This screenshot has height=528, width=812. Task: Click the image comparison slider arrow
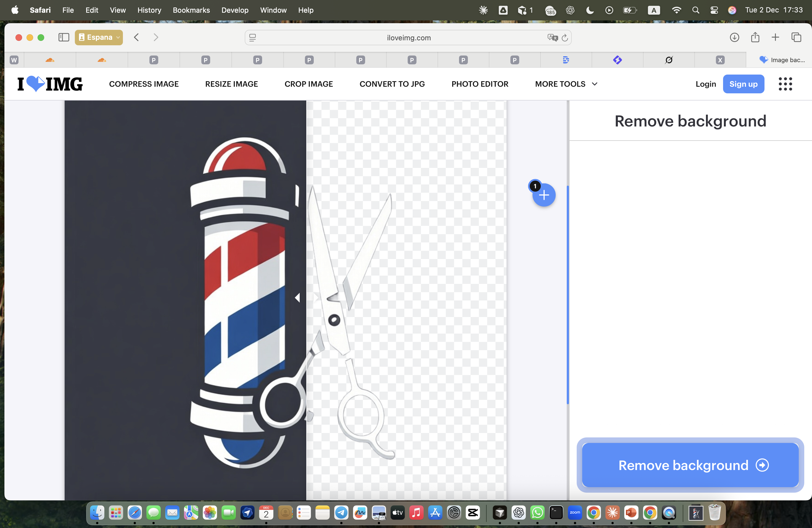pos(297,297)
